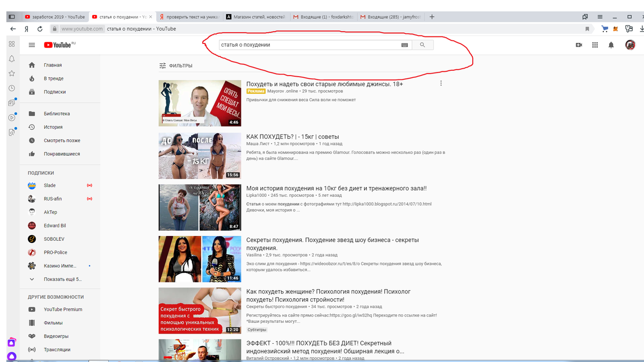Switch to the 'Входящие (285)' Gmail tab
644x362 pixels.
389,17
